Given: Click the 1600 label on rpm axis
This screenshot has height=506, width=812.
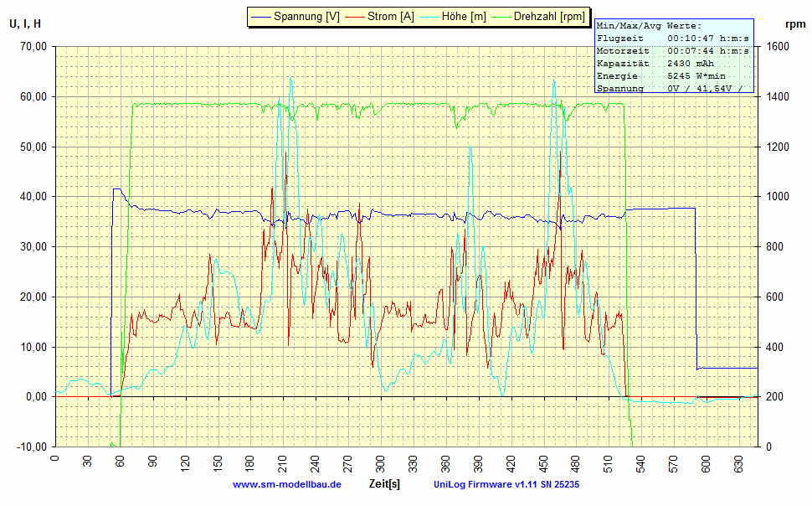Looking at the screenshot, I should pyautogui.click(x=779, y=47).
